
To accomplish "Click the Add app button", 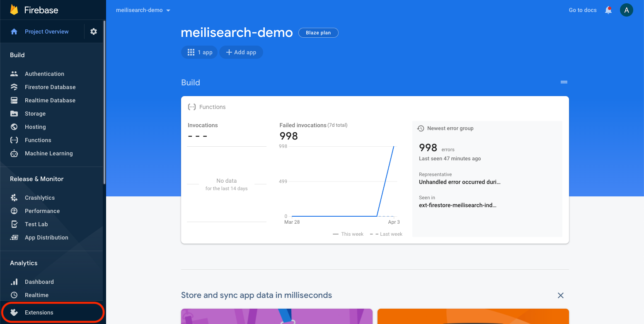I will (241, 52).
